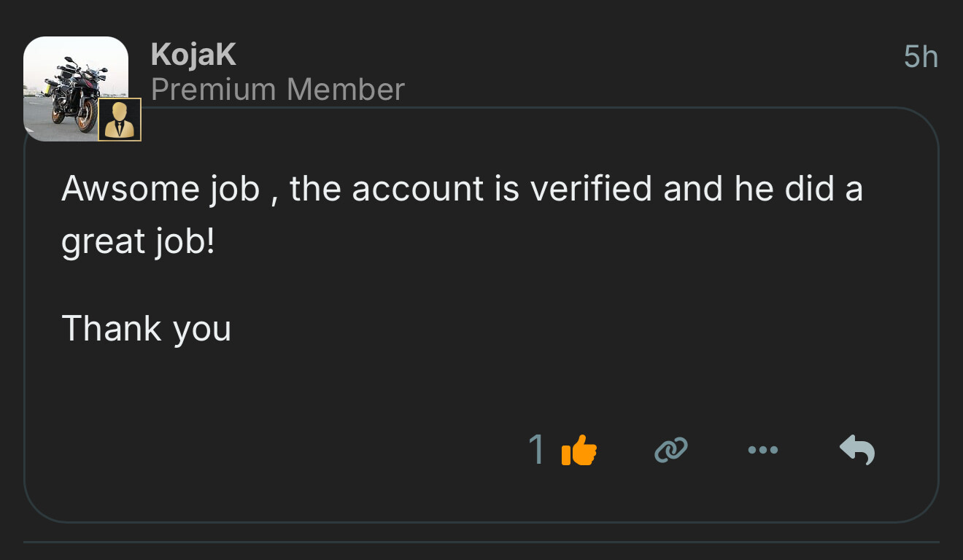Click the 5h post timestamp

click(920, 57)
